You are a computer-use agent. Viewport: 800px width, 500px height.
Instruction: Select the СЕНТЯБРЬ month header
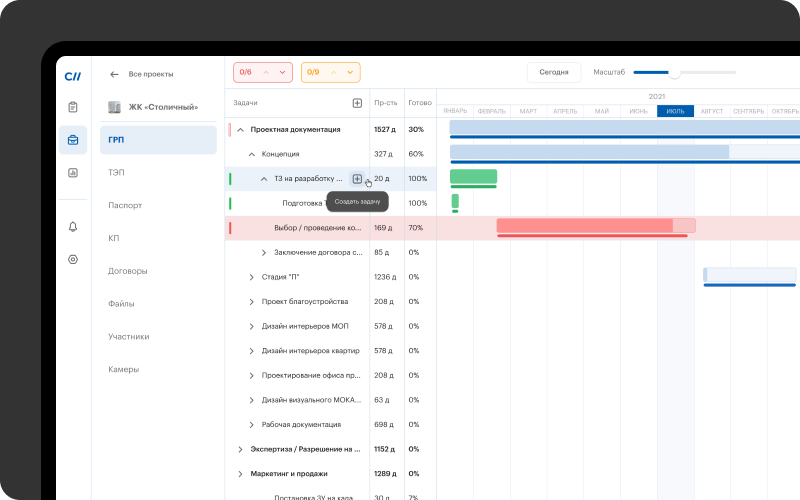[x=748, y=111]
